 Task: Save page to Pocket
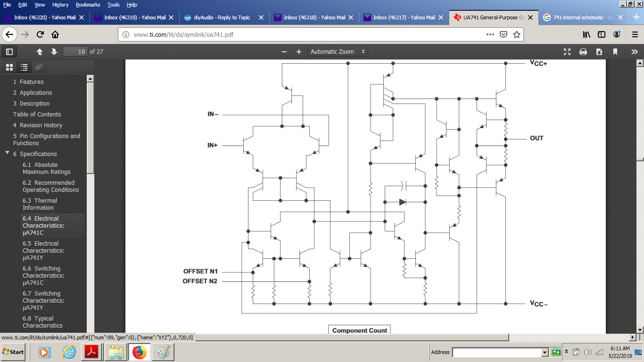tap(504, 34)
